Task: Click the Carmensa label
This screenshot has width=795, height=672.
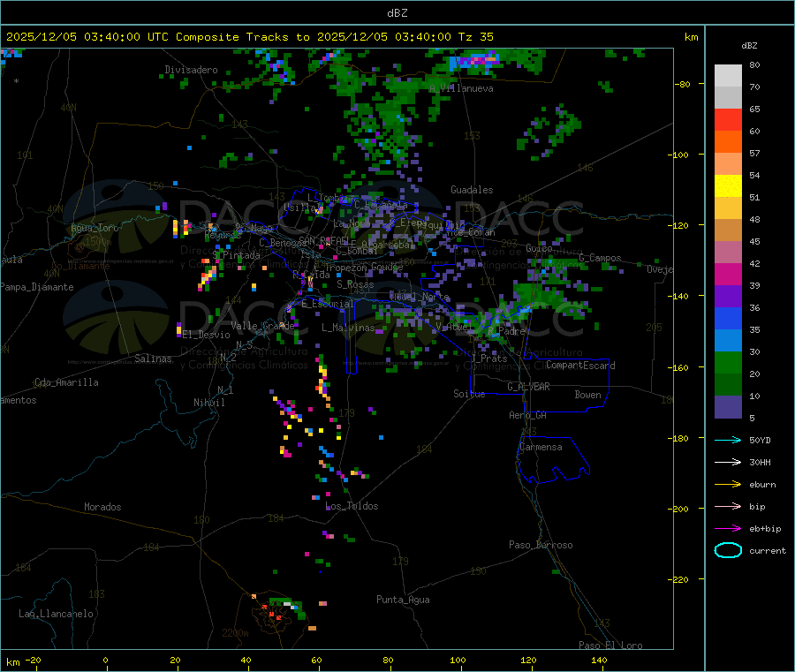Action: [541, 447]
